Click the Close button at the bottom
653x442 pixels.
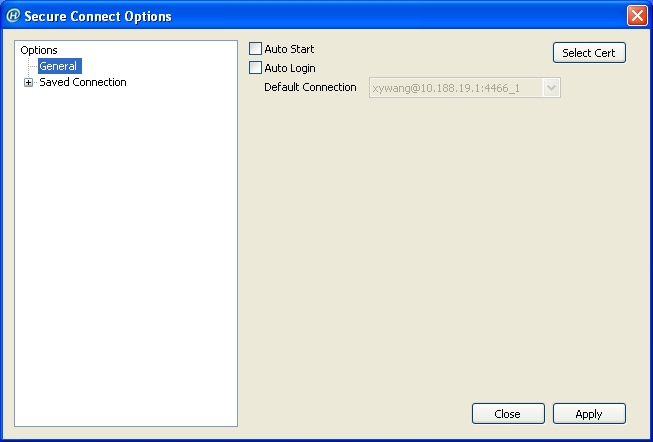[x=508, y=414]
